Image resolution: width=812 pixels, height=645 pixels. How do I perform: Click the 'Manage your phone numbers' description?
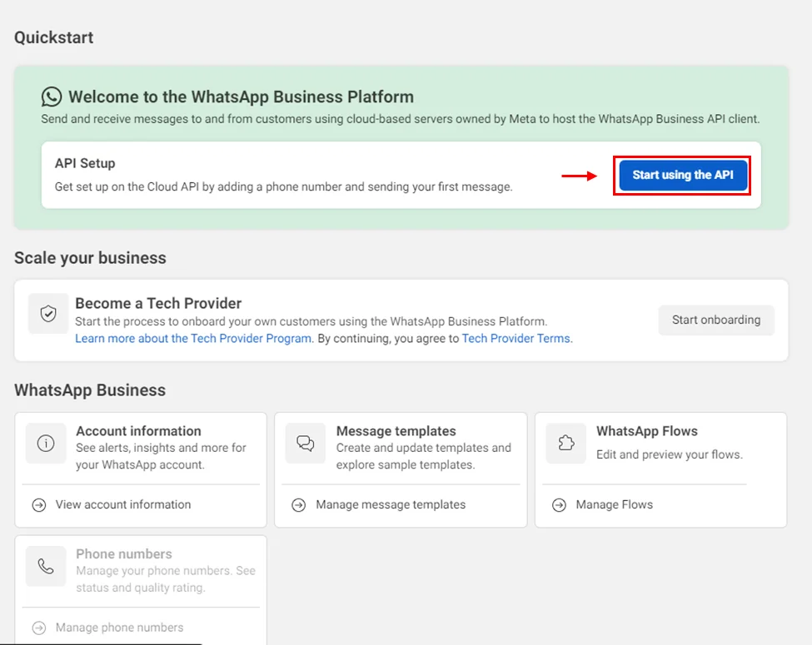pos(166,579)
